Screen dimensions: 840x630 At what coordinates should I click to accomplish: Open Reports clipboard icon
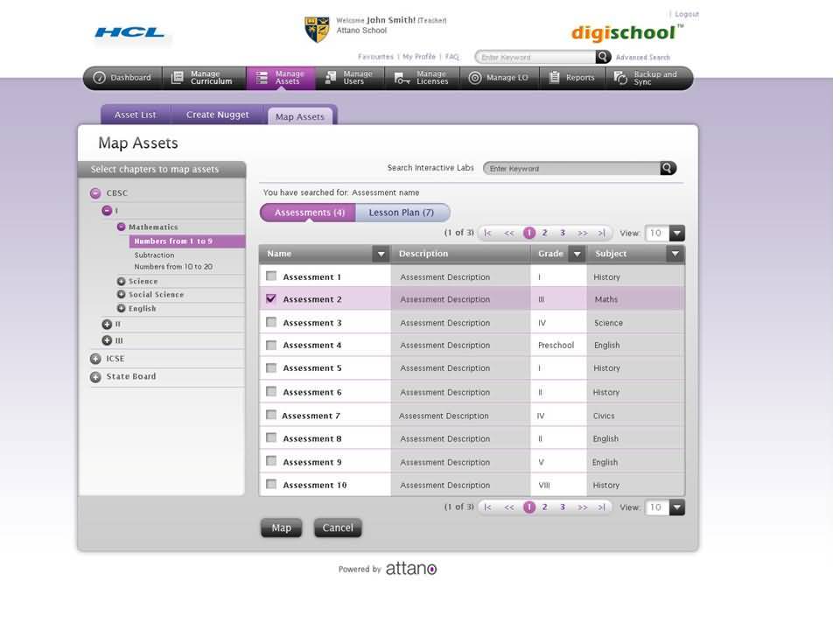coord(554,78)
